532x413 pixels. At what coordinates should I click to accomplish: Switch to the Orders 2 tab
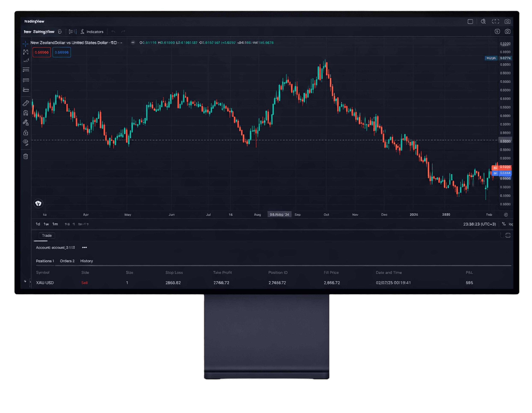point(67,261)
